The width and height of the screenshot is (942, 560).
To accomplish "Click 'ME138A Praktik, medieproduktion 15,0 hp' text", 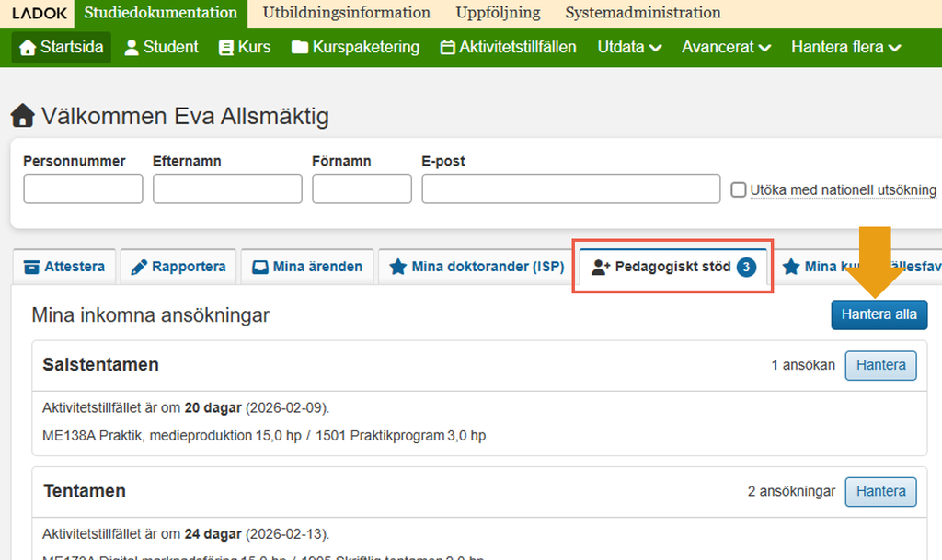I will point(172,435).
